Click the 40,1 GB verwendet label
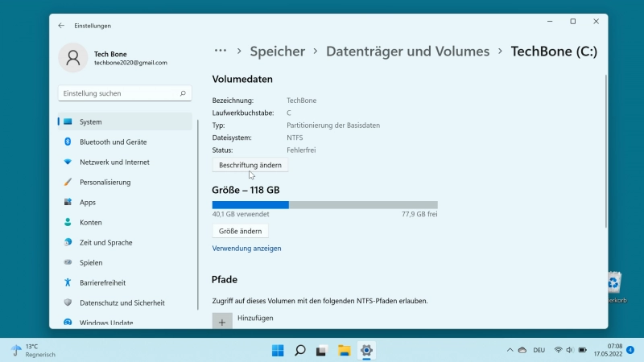The width and height of the screenshot is (644, 362). [x=241, y=214]
